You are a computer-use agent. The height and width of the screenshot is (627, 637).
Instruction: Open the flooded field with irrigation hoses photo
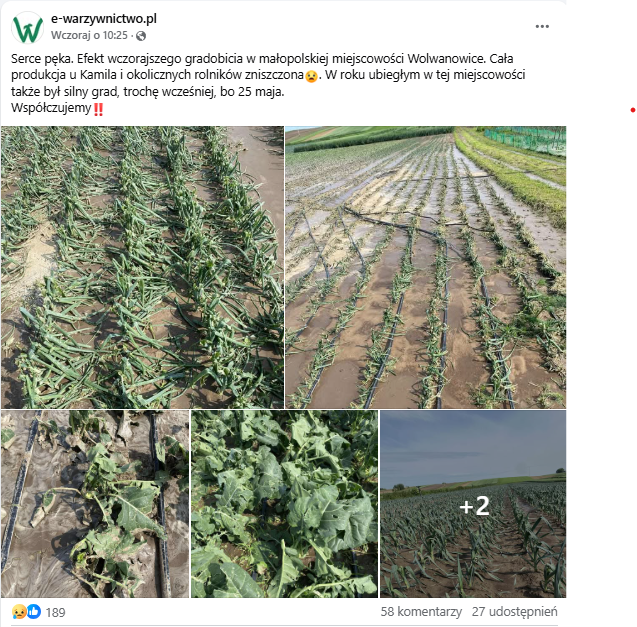click(x=425, y=267)
